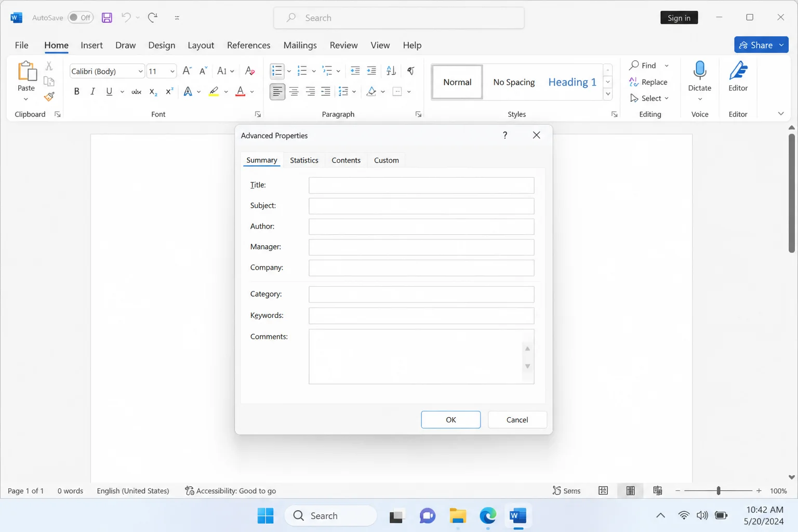Sort paragraph text A to Z
Image resolution: width=798 pixels, height=532 pixels.
[x=391, y=71]
